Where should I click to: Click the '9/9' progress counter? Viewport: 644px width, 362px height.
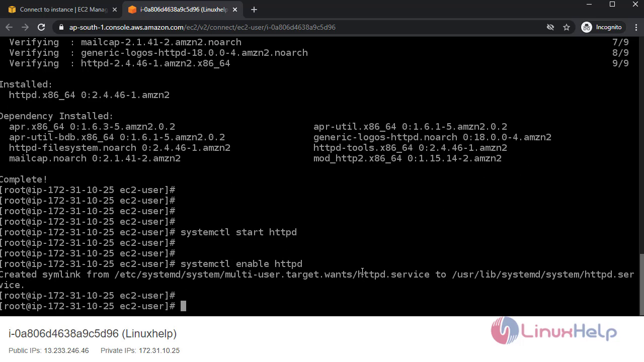620,63
